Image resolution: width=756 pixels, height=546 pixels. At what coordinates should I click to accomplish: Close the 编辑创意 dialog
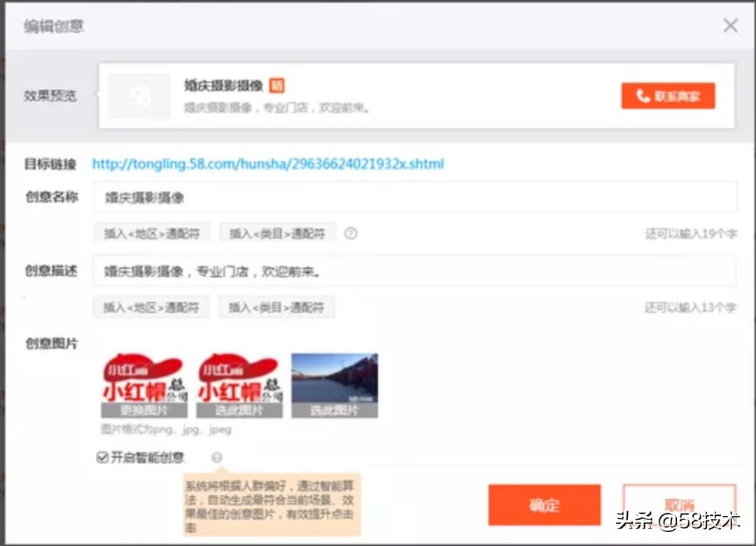pos(730,25)
